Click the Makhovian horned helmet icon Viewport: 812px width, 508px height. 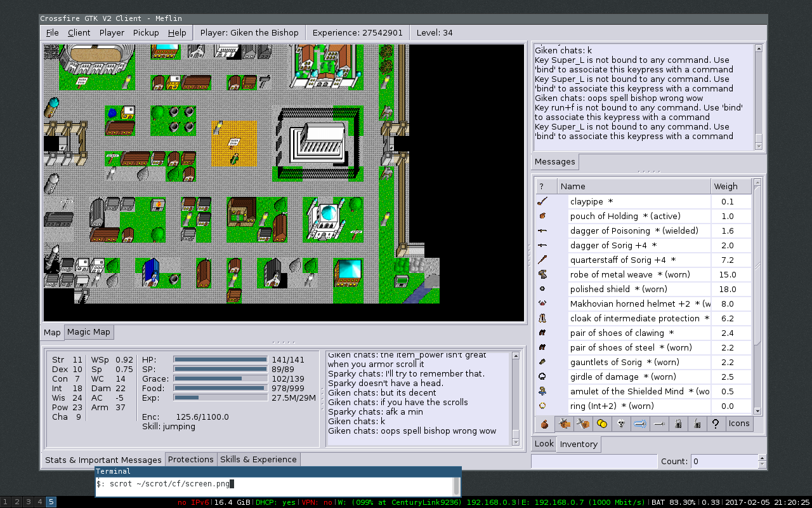(542, 304)
